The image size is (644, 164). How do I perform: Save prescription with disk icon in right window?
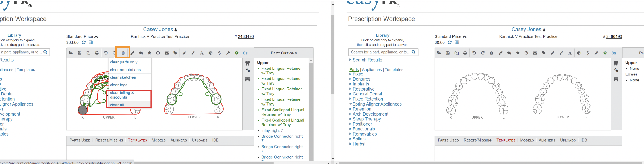click(448, 53)
